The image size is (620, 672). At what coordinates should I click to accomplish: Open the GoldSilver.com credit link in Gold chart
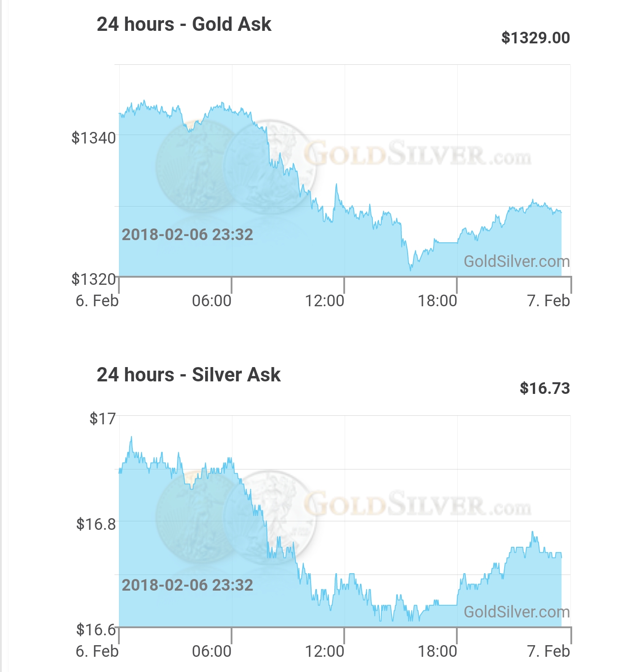coord(516,261)
